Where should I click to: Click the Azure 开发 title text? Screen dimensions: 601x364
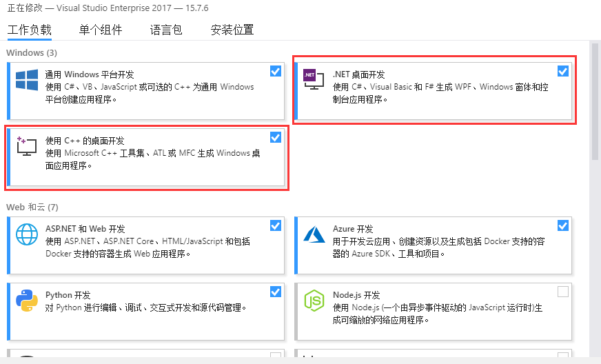click(x=353, y=229)
